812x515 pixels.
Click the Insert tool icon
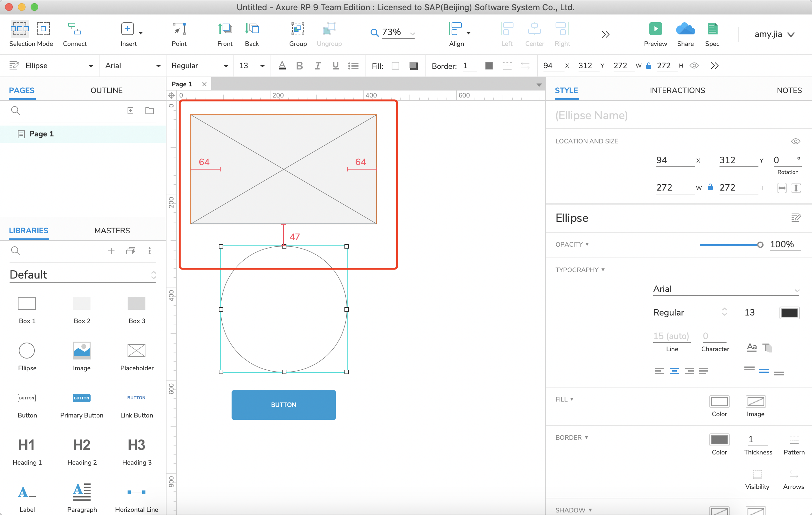(x=128, y=29)
